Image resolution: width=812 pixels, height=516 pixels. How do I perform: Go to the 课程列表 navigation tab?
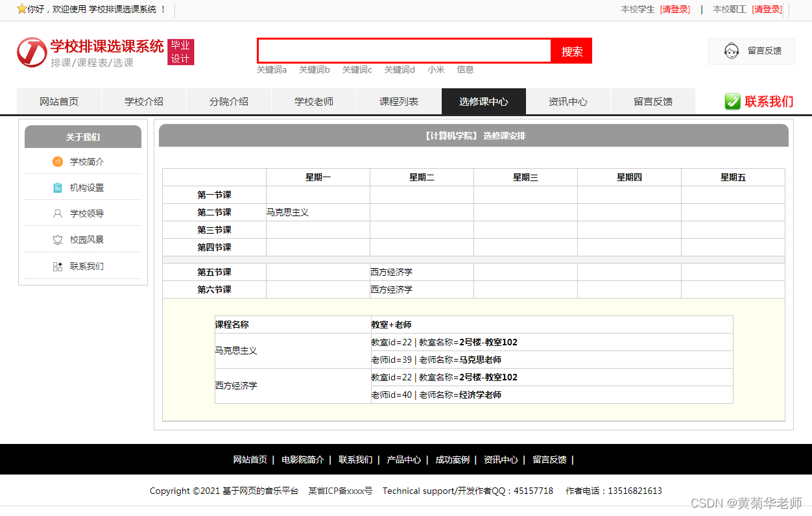398,101
